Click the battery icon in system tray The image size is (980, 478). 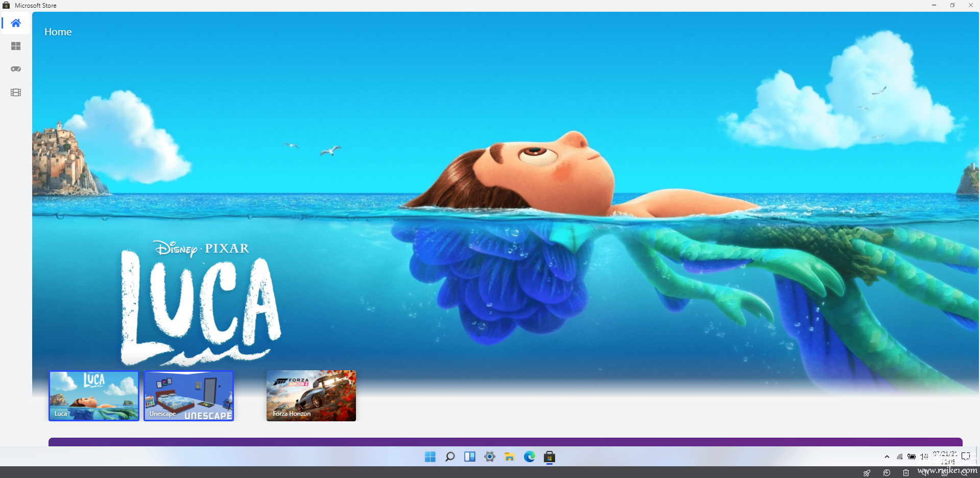(x=912, y=457)
